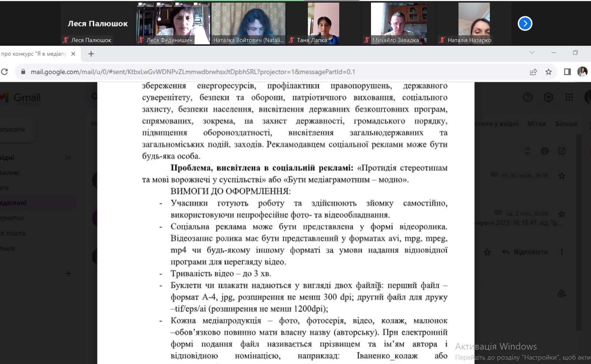Bookmark this page with the star icon
This screenshot has width=591, height=364.
549,72
